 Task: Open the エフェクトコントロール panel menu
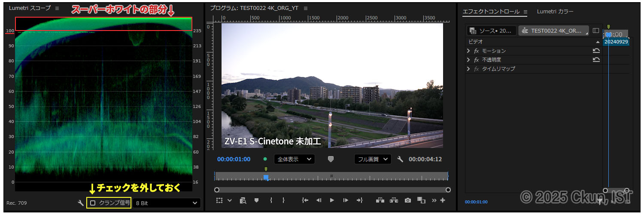tap(525, 12)
